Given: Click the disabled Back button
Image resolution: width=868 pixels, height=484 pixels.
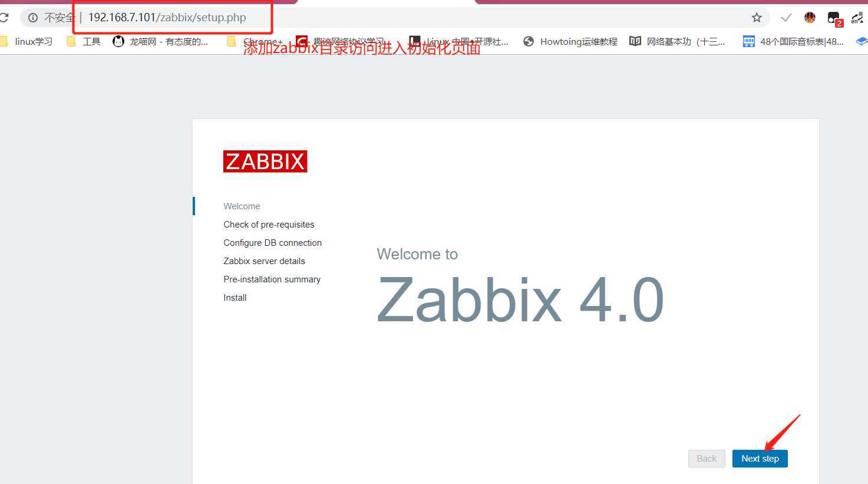Looking at the screenshot, I should click(x=707, y=459).
